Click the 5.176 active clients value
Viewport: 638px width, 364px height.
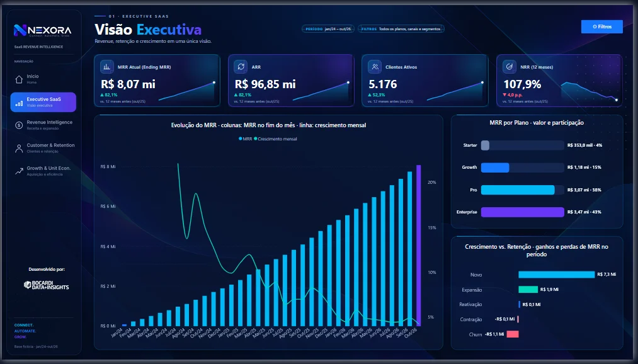pyautogui.click(x=382, y=84)
